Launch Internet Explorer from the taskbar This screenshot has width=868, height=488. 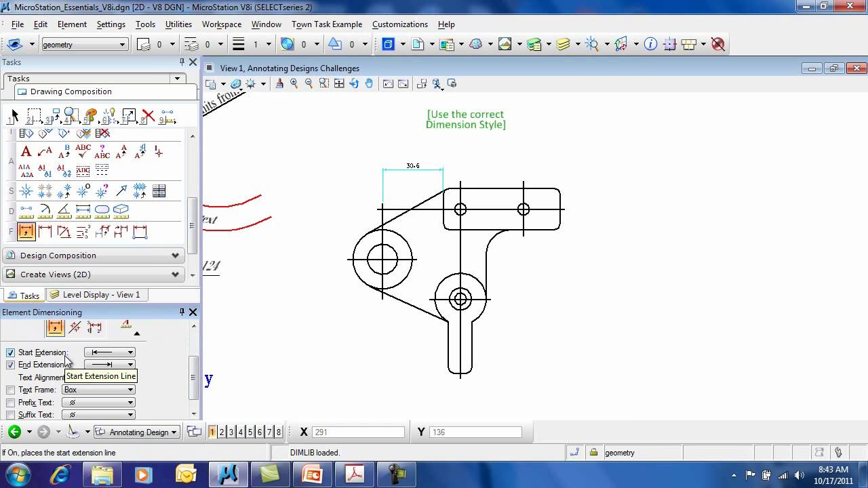click(60, 474)
